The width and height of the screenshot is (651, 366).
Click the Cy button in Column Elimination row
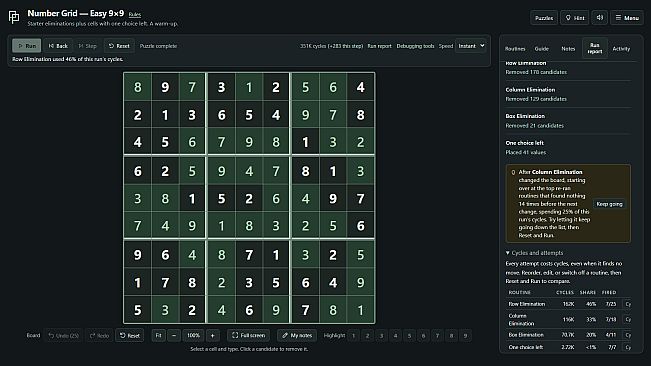pyautogui.click(x=628, y=320)
